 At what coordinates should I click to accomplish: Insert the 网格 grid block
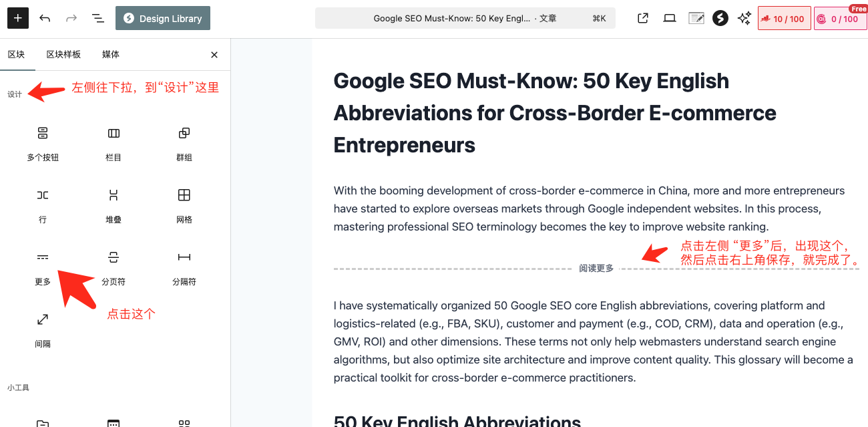[184, 204]
